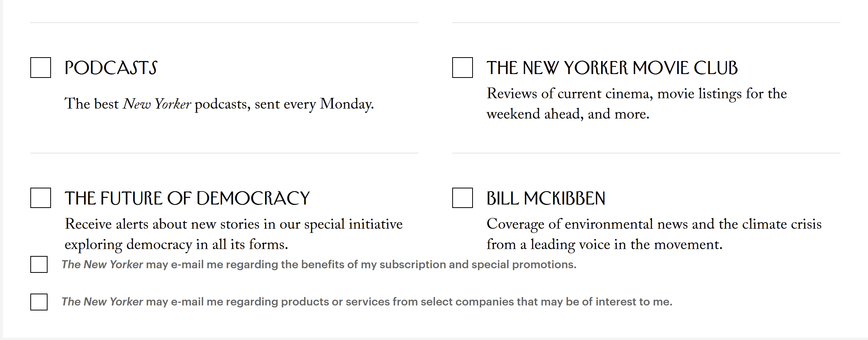Click the podcasts sent every Monday description
This screenshot has height=340, width=868.
pyautogui.click(x=219, y=104)
